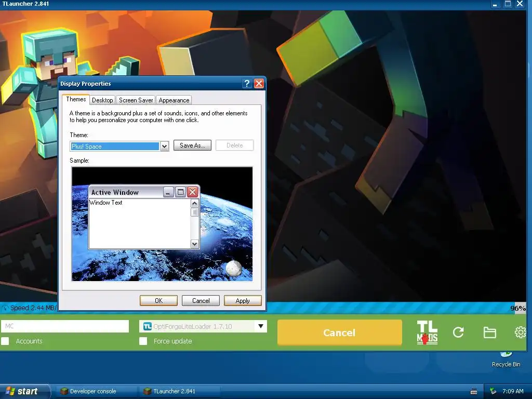Screen dimensions: 532x399
Task: Toggle the Accounts checkbox
Action: tap(5, 341)
